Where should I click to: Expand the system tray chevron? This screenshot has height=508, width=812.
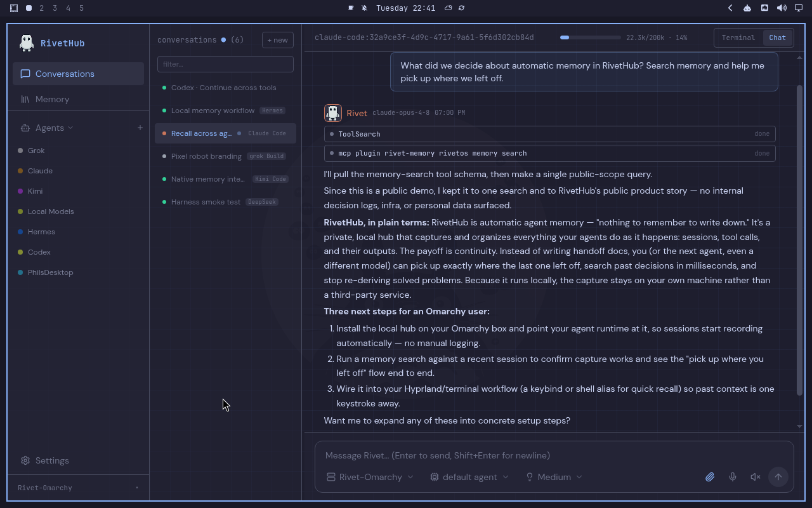pyautogui.click(x=730, y=8)
